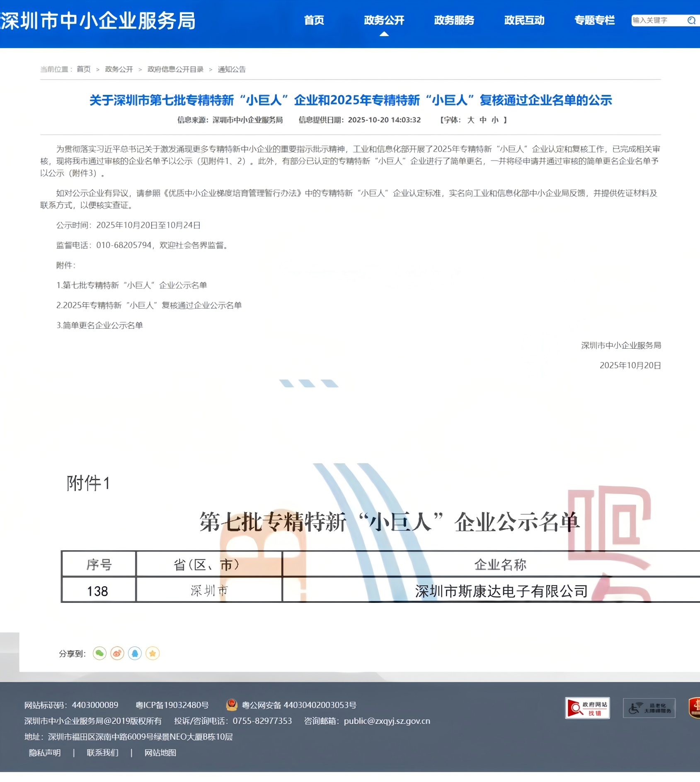Screen dimensions: 700x782
Task: Set font size to 小
Action: 495,120
